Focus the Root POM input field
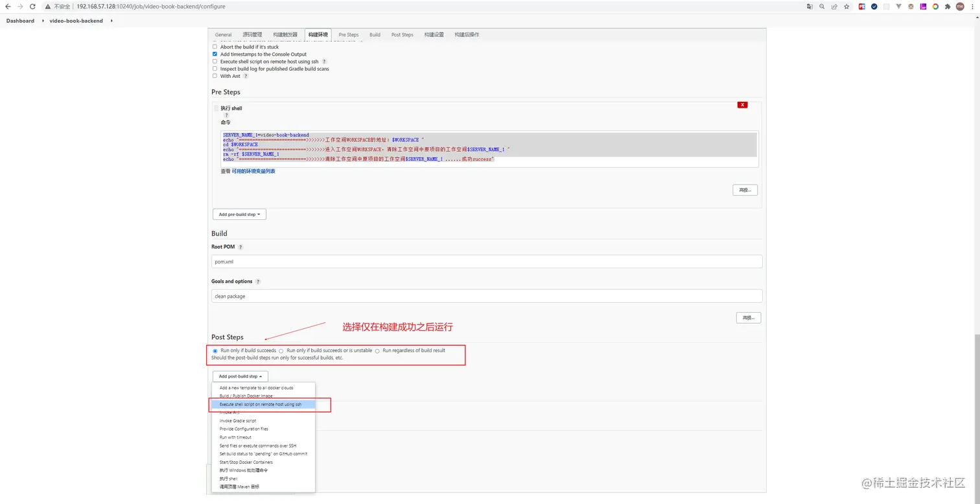 [487, 261]
